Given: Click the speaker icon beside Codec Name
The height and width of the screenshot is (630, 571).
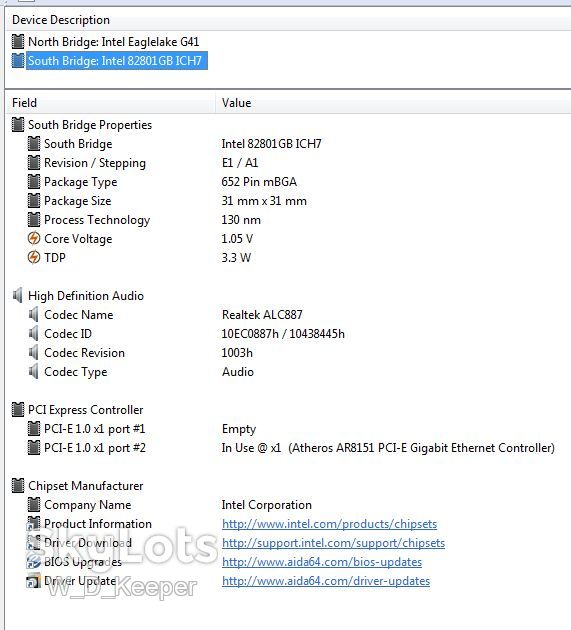Looking at the screenshot, I should tap(34, 314).
